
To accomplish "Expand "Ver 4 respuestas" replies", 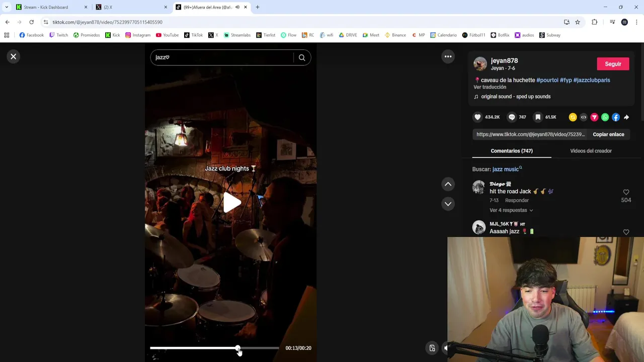I will coord(511,210).
